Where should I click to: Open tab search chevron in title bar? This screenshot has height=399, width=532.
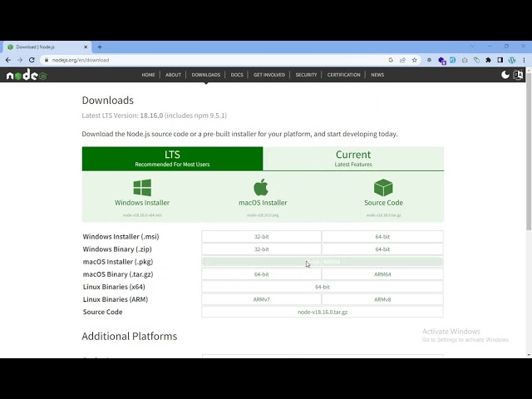point(472,46)
